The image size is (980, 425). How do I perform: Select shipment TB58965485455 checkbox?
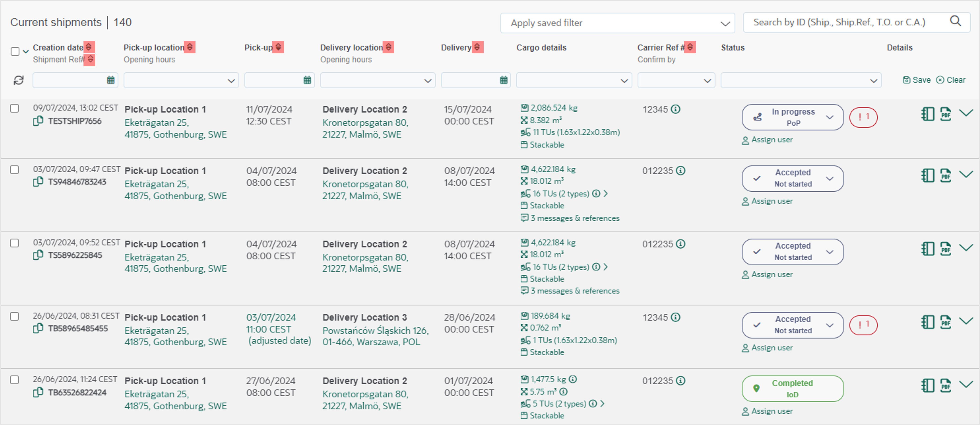[14, 317]
